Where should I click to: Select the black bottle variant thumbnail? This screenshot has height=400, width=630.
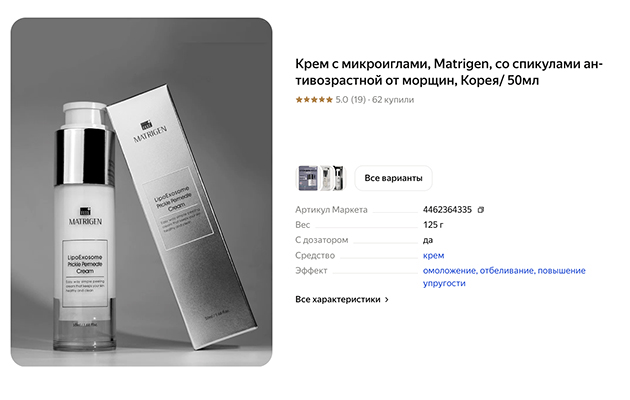click(340, 178)
